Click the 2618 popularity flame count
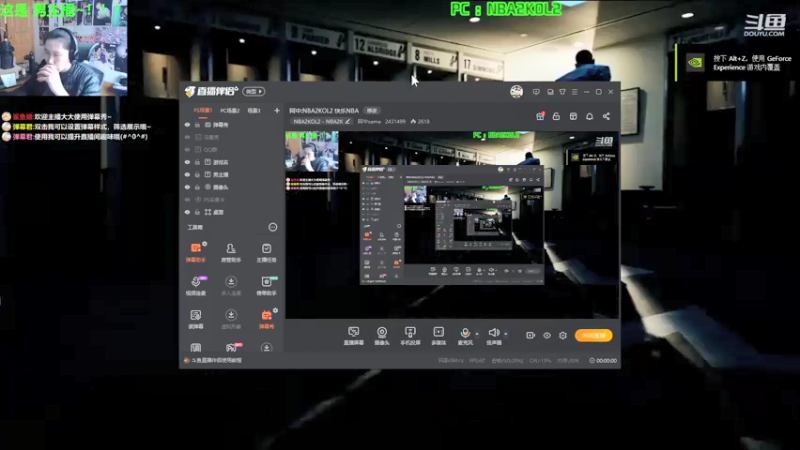Viewport: 800px width, 450px height. pos(420,121)
